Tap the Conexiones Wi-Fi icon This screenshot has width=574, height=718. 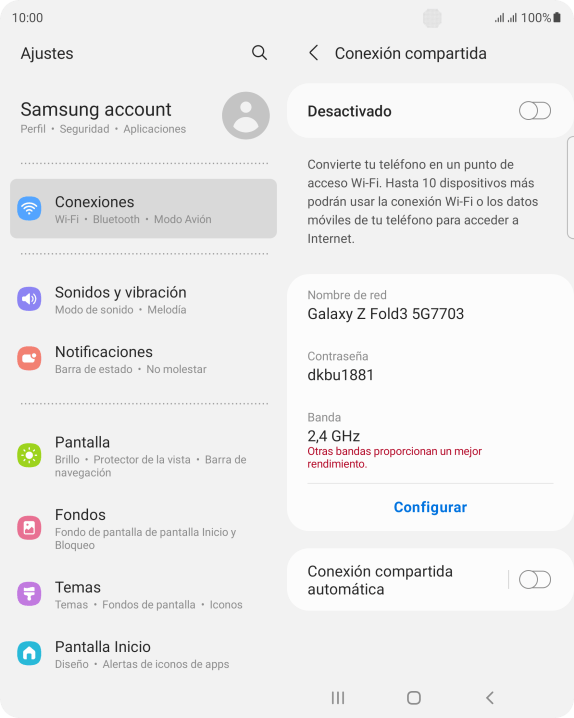click(29, 208)
